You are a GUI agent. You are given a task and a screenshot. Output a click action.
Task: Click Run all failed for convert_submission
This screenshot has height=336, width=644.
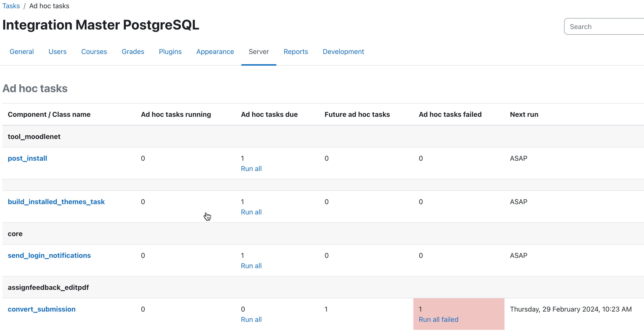pyautogui.click(x=438, y=320)
